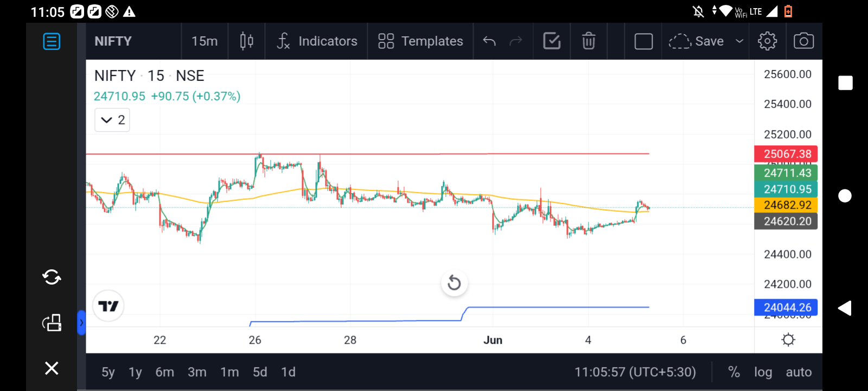868x391 pixels.
Task: Click the NIFTY · 15 · NSE chart title
Action: tap(149, 75)
